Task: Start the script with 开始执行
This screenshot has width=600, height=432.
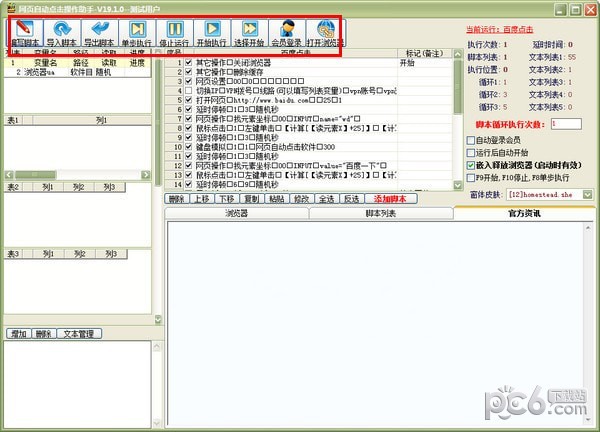Action: tap(212, 33)
